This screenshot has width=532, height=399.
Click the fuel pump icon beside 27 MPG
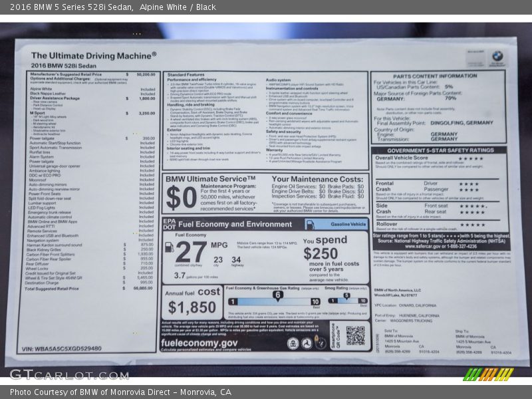[x=169, y=247]
